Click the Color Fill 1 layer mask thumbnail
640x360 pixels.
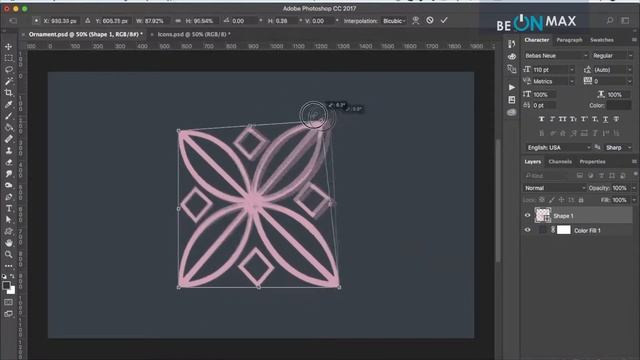(x=564, y=230)
